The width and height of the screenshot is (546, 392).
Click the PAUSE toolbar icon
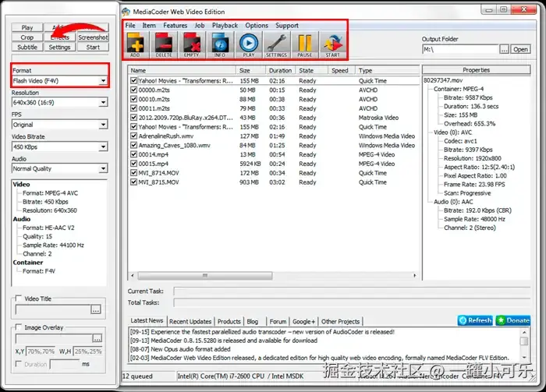(x=305, y=45)
